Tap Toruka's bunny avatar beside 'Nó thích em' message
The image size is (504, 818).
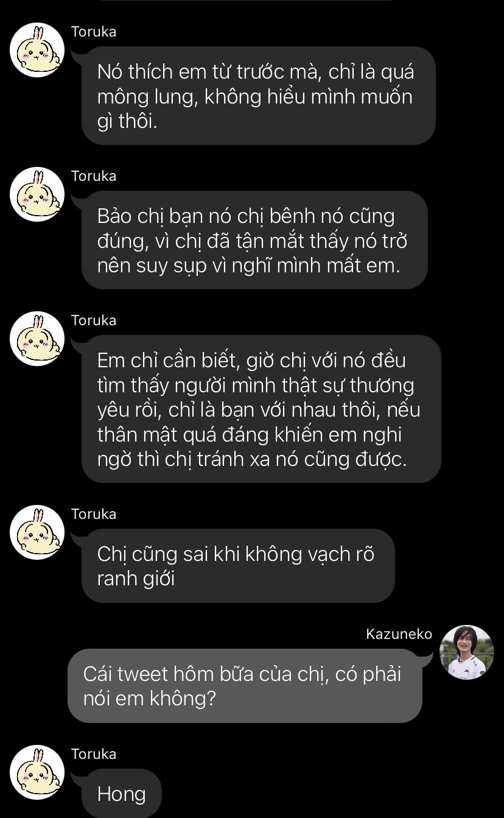[37, 50]
